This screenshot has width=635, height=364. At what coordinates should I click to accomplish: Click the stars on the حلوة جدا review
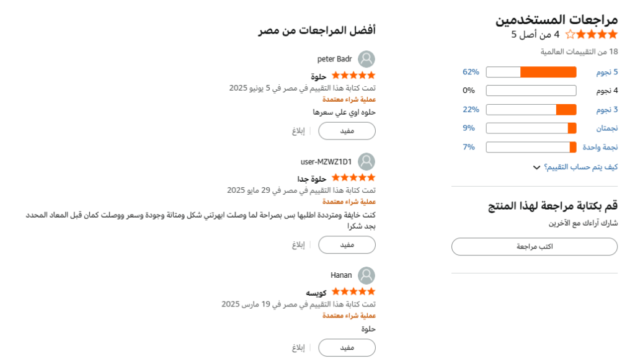click(x=353, y=179)
